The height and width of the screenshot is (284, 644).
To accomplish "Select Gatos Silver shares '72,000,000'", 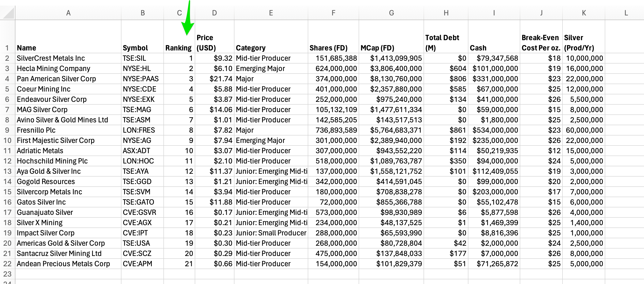I will (x=333, y=202).
